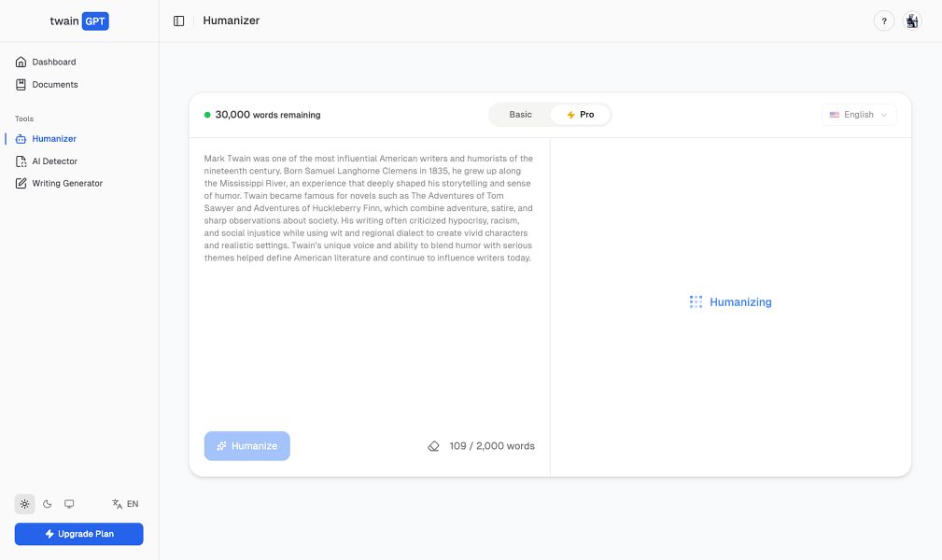Screen dimensions: 942x560
Task: Clear text with the eraser icon
Action: pos(433,446)
